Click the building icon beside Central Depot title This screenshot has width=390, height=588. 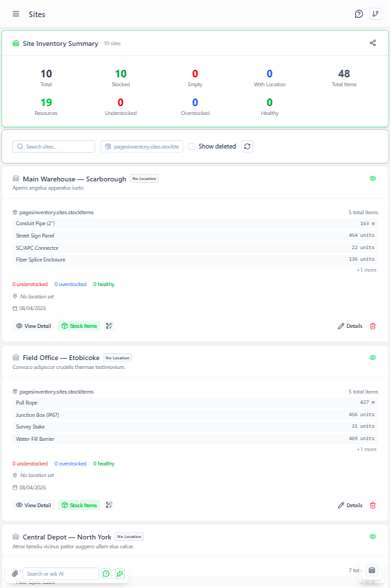(16, 537)
